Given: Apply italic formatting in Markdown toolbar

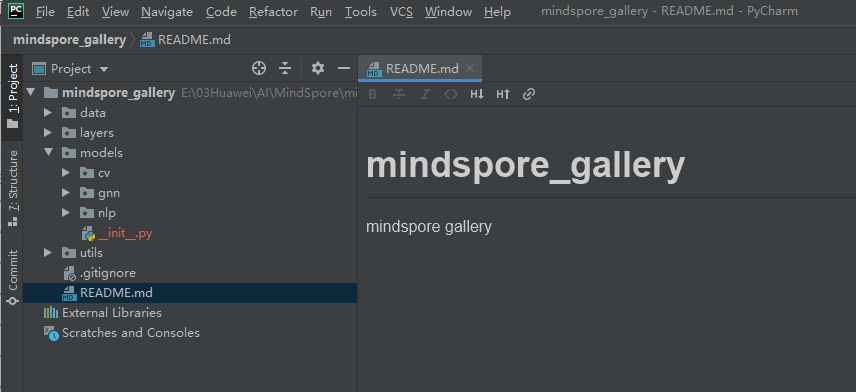Looking at the screenshot, I should coord(425,94).
